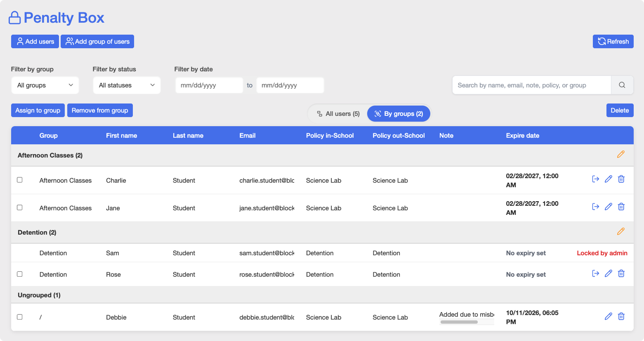Focus the search by name field
The width and height of the screenshot is (644, 341).
(x=532, y=85)
